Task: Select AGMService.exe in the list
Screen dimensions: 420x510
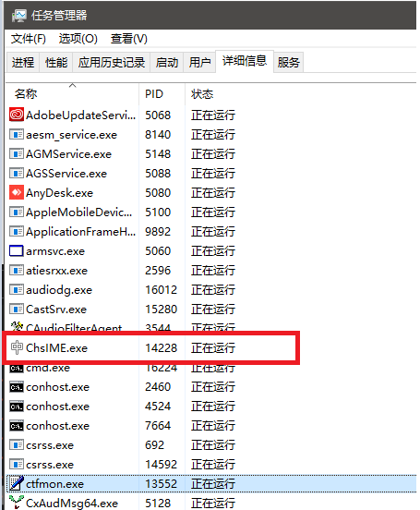Action: tap(68, 154)
